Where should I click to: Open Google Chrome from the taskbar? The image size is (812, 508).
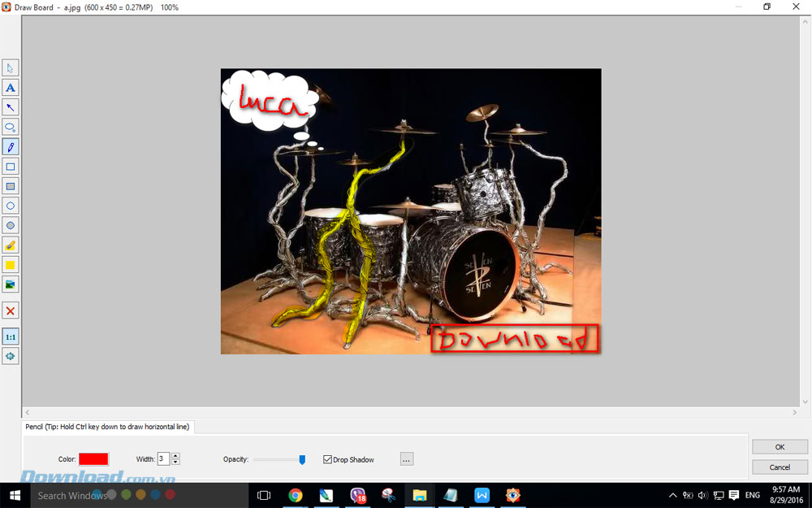tap(296, 495)
